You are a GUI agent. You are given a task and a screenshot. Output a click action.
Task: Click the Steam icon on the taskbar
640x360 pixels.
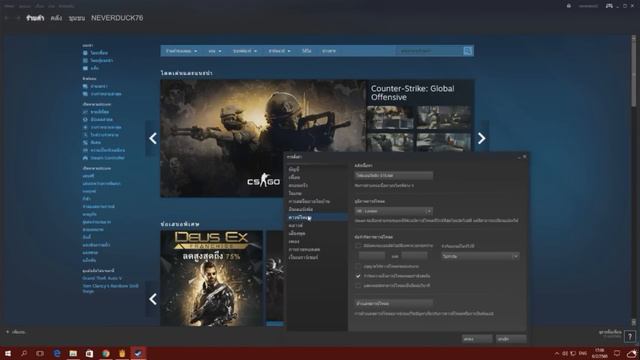(x=138, y=353)
